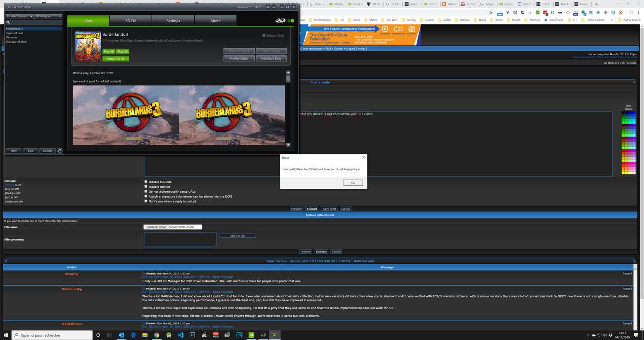Open the Settings tab

coord(173,21)
